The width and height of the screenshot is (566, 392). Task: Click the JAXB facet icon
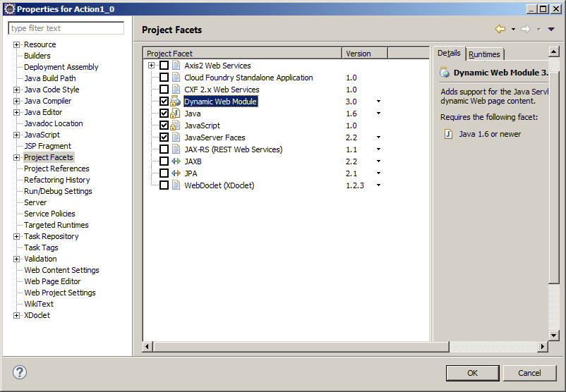[176, 161]
